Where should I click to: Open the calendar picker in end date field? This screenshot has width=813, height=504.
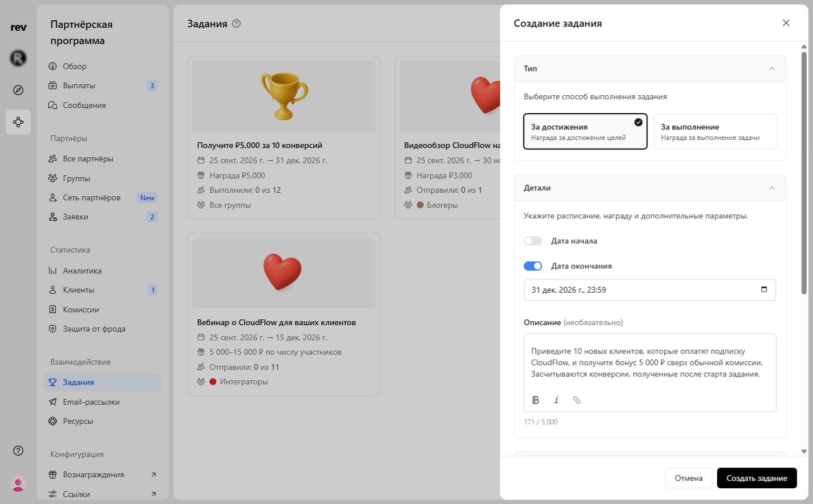pyautogui.click(x=764, y=289)
